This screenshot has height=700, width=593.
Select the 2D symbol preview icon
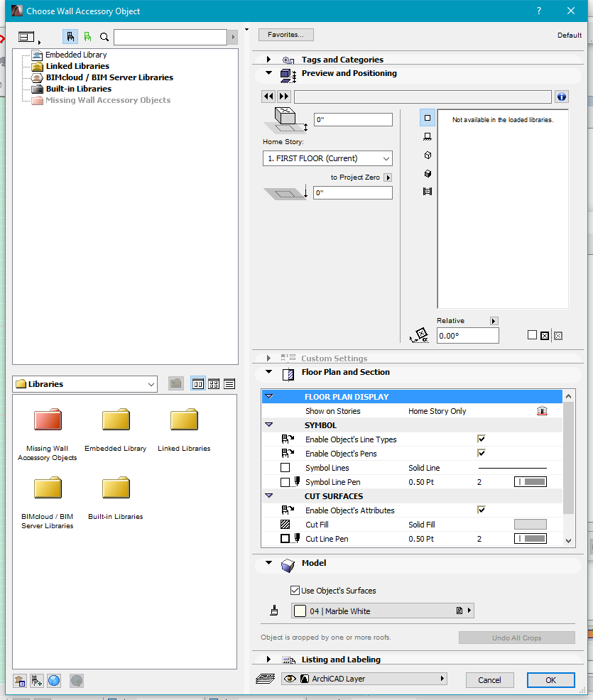point(428,118)
